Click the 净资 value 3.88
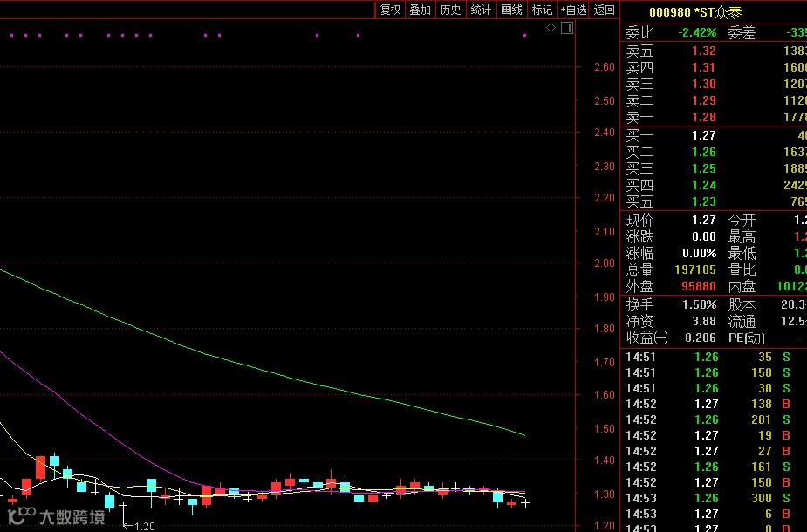This screenshot has width=807, height=532. (703, 321)
